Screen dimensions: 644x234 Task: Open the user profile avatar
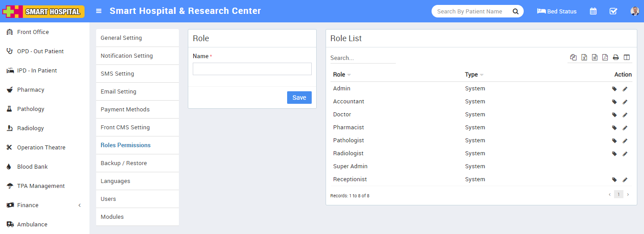click(635, 11)
